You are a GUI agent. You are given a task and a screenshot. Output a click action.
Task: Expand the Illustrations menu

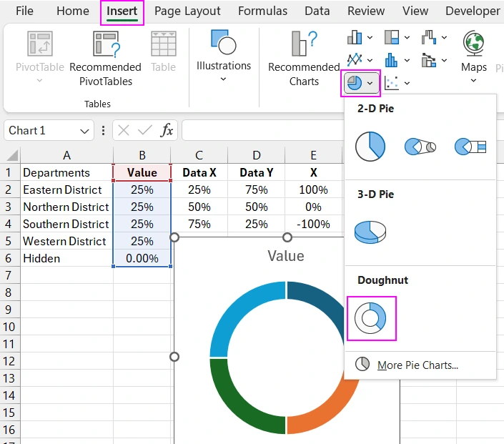pos(224,54)
